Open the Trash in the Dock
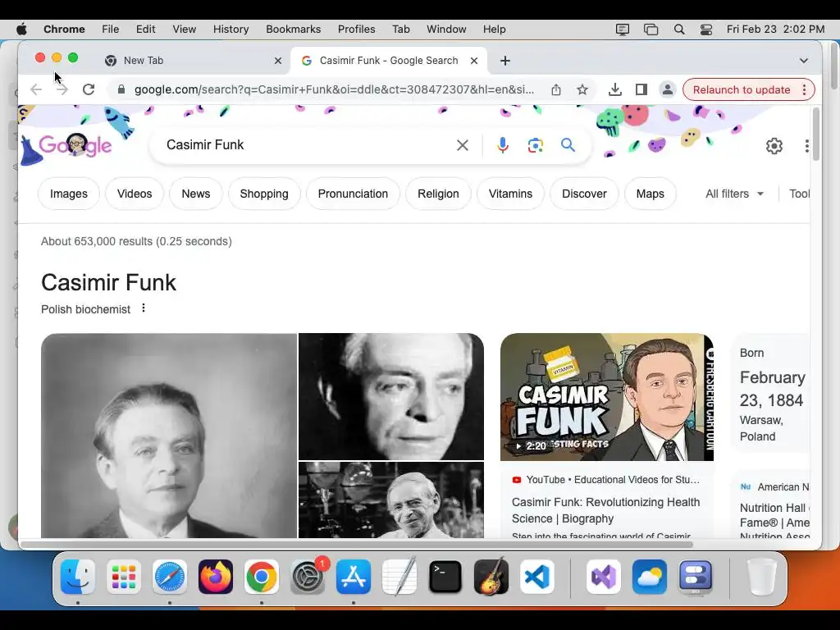Viewport: 840px width, 630px height. 761,577
